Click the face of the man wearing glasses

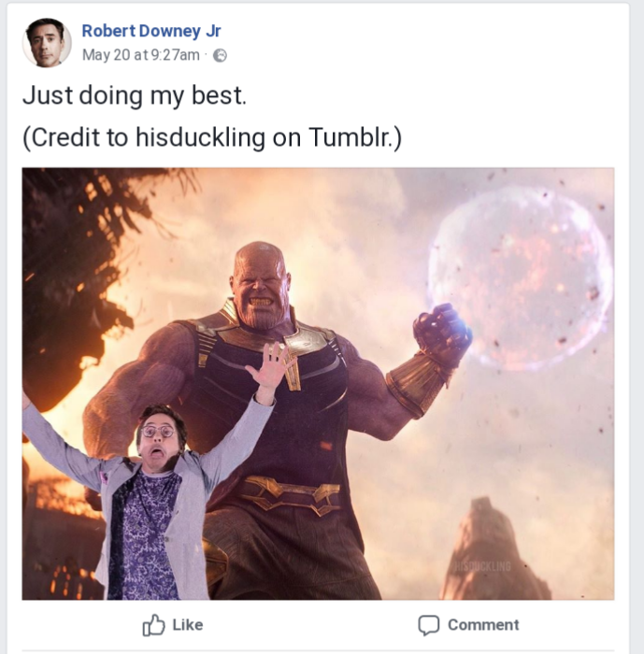(160, 439)
